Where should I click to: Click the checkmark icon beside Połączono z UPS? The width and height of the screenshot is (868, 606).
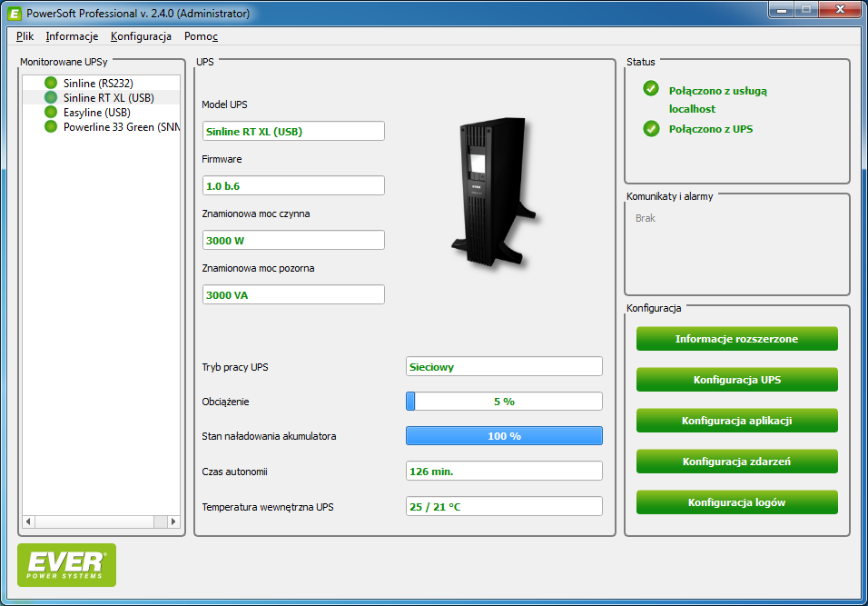coord(651,128)
